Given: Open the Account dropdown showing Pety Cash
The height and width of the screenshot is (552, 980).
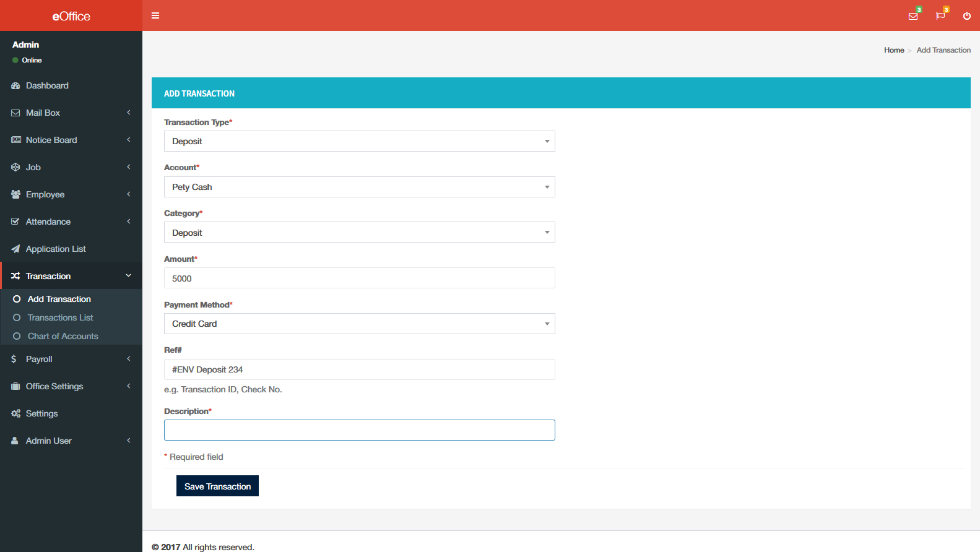Looking at the screenshot, I should 359,187.
